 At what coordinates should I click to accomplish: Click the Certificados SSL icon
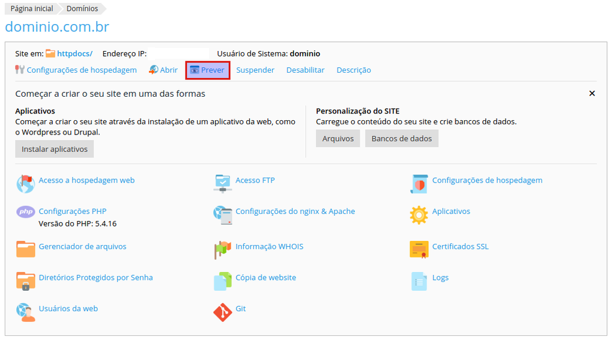[419, 248]
